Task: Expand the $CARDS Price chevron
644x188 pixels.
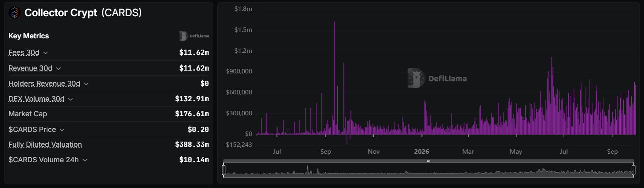Action: click(x=62, y=130)
